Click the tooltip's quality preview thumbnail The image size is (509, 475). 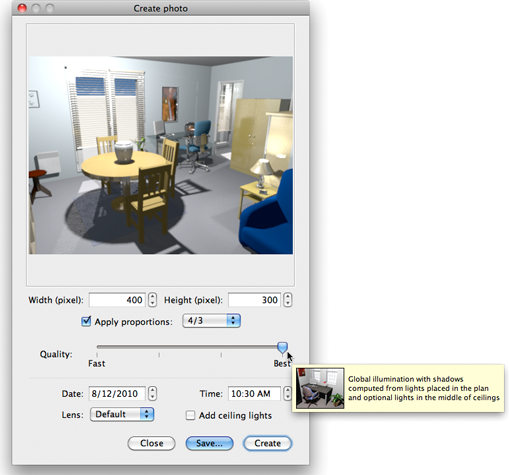pyautogui.click(x=320, y=388)
